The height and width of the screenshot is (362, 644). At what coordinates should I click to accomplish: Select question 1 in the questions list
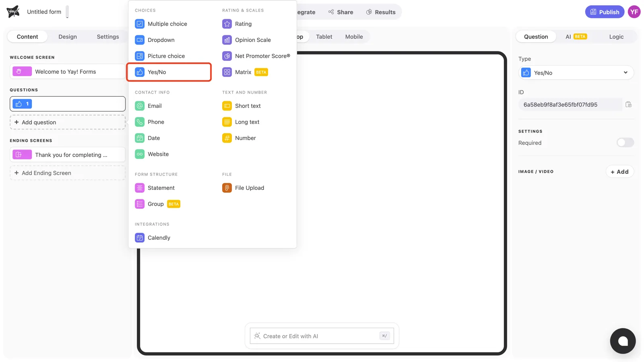68,104
